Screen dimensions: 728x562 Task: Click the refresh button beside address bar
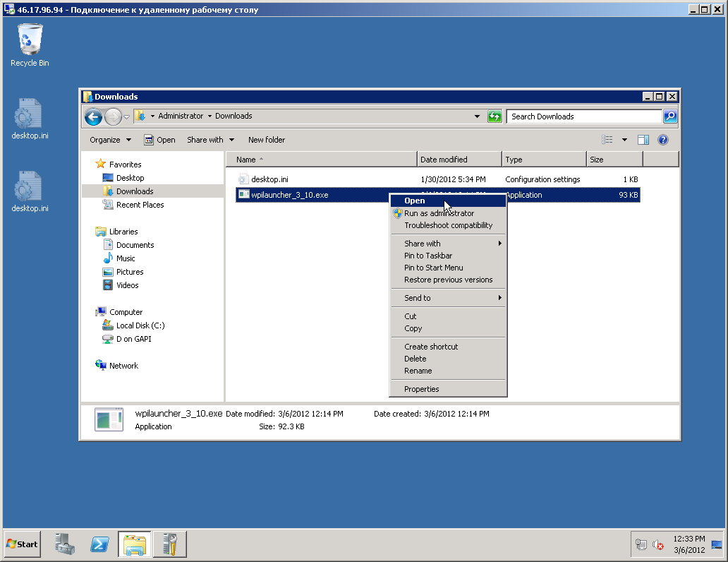pyautogui.click(x=495, y=116)
